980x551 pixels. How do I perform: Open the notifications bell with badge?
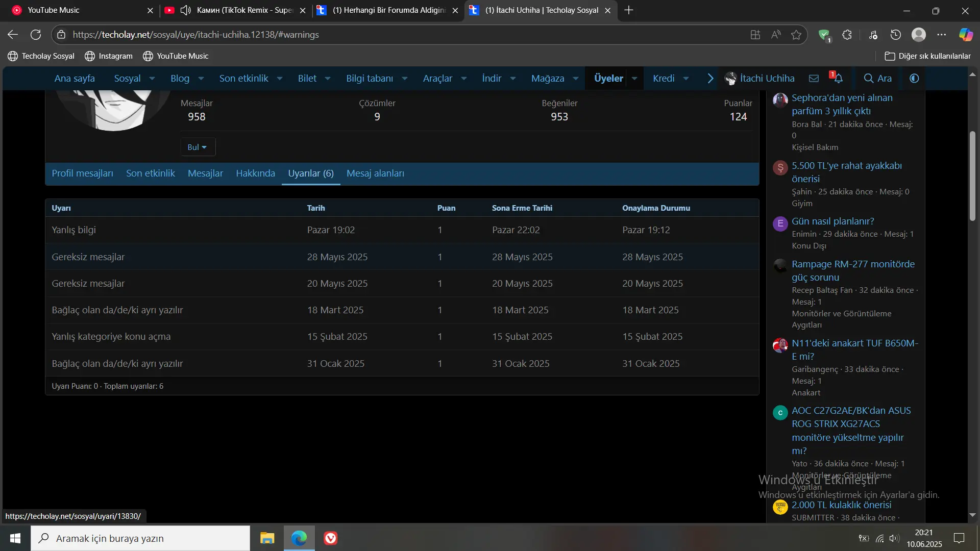point(838,78)
